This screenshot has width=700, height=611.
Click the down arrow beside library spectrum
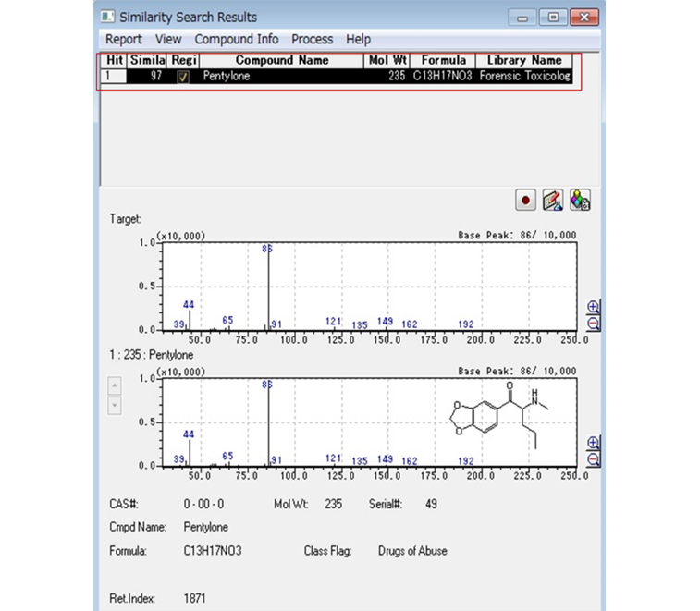click(115, 405)
